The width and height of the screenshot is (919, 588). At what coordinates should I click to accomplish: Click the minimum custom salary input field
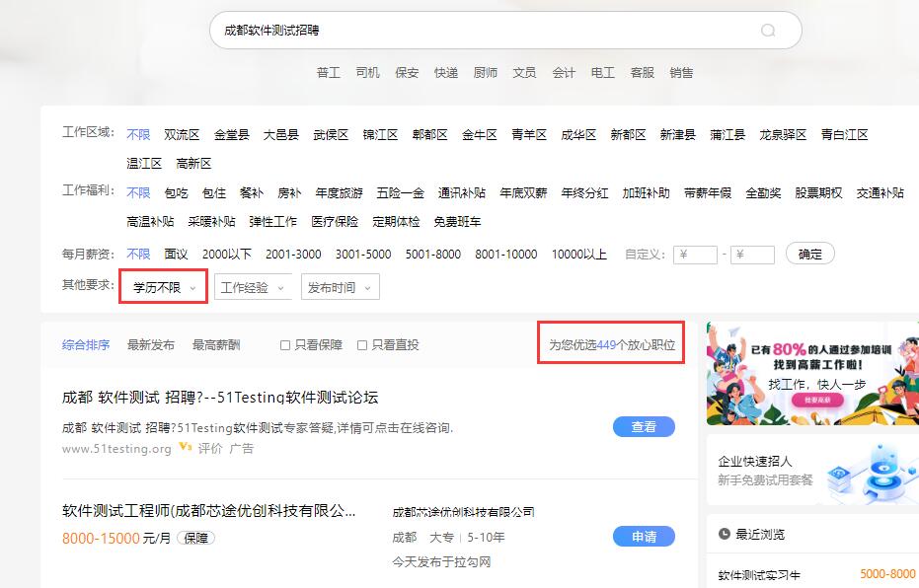pyautogui.click(x=696, y=255)
